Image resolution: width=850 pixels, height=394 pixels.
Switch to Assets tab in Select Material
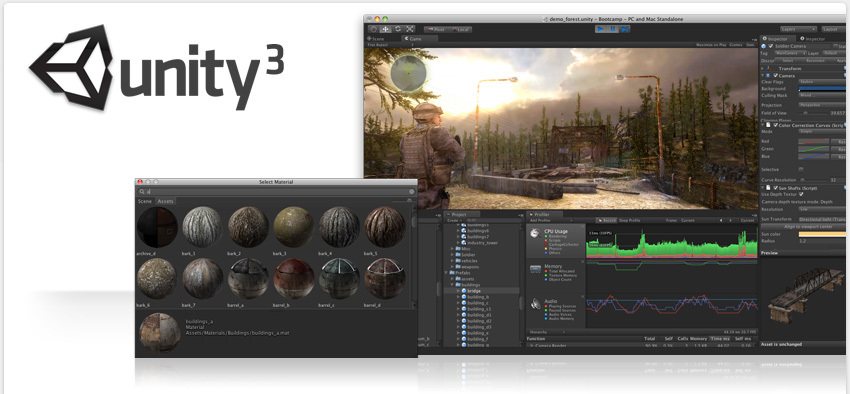165,201
